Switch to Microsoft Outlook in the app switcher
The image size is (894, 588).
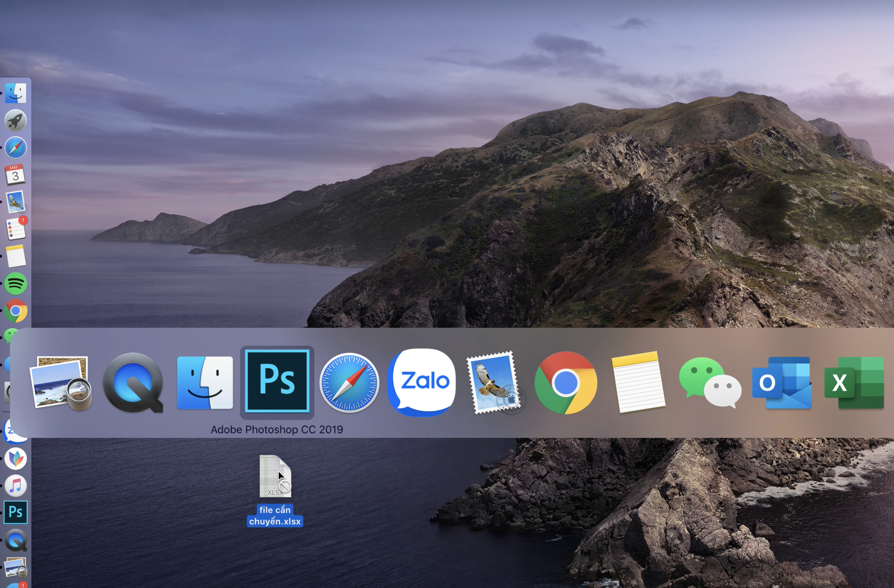pos(782,383)
